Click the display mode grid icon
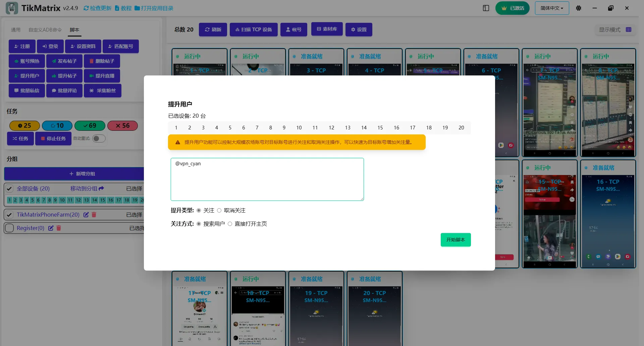 629,30
